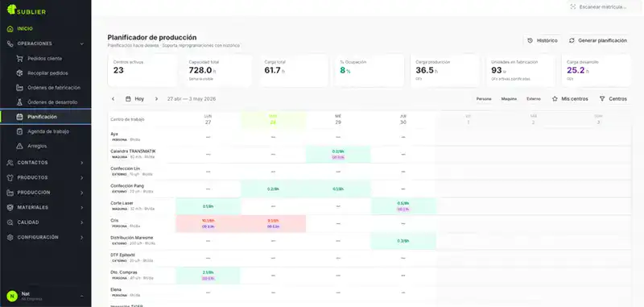The width and height of the screenshot is (644, 307).
Task: Expand the Materiales section chevron
Action: tap(82, 208)
